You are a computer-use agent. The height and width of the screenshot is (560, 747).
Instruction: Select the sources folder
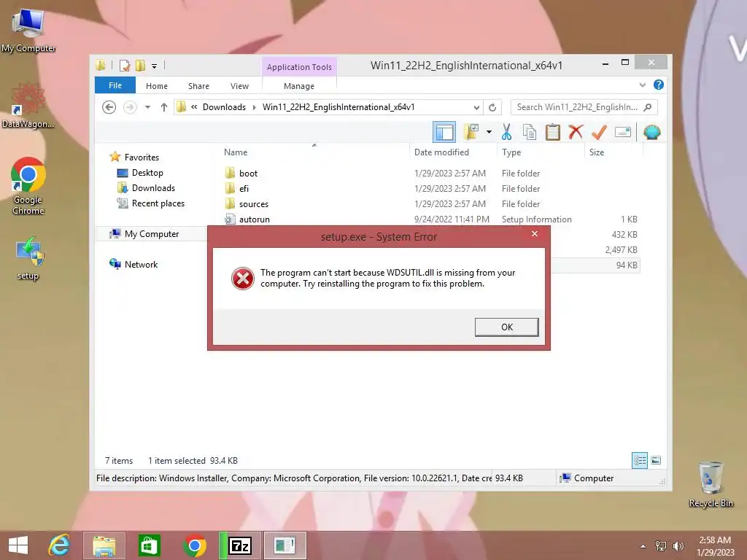point(253,204)
